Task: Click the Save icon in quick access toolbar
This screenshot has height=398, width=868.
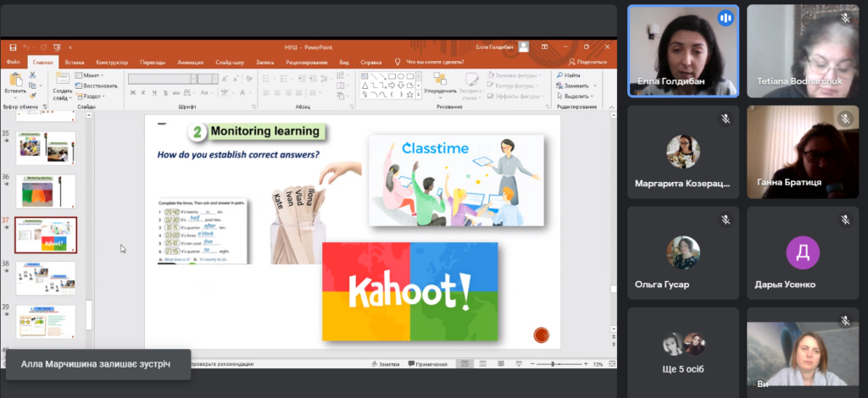Action: coord(12,48)
